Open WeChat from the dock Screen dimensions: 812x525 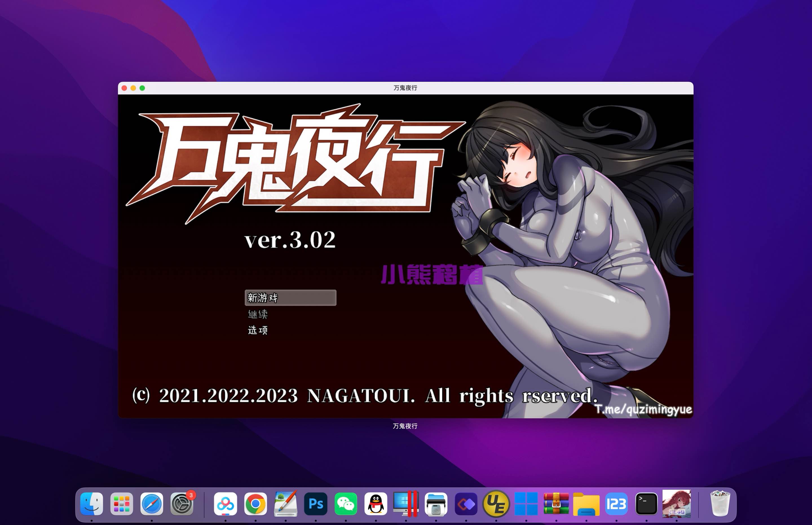346,504
